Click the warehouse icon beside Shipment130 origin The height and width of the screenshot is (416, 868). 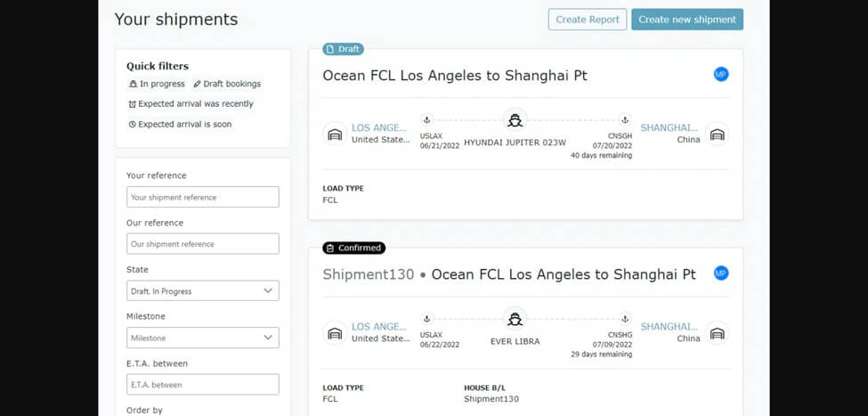[x=336, y=332]
